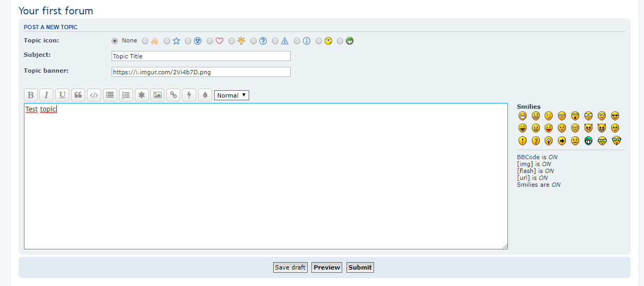This screenshot has width=644, height=286.
Task: Insert the exclamation mark smiley
Action: coord(522,141)
